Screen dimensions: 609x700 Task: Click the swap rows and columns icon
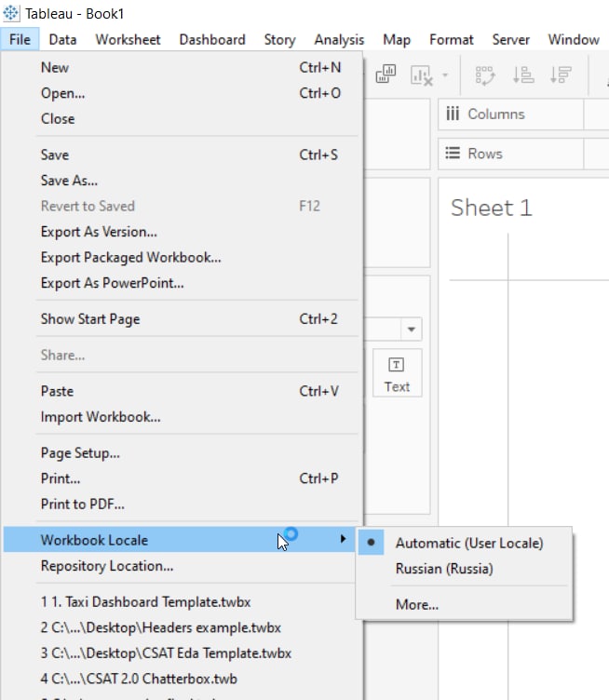485,75
